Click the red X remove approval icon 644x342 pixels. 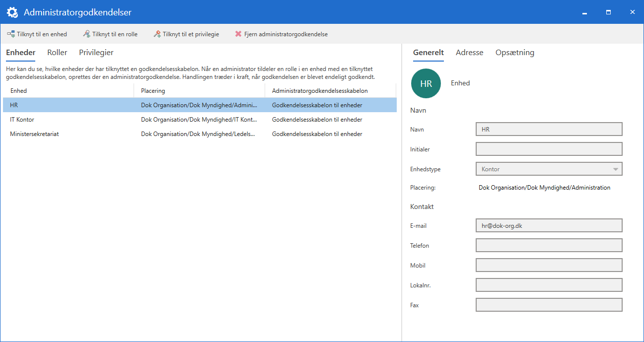click(238, 34)
